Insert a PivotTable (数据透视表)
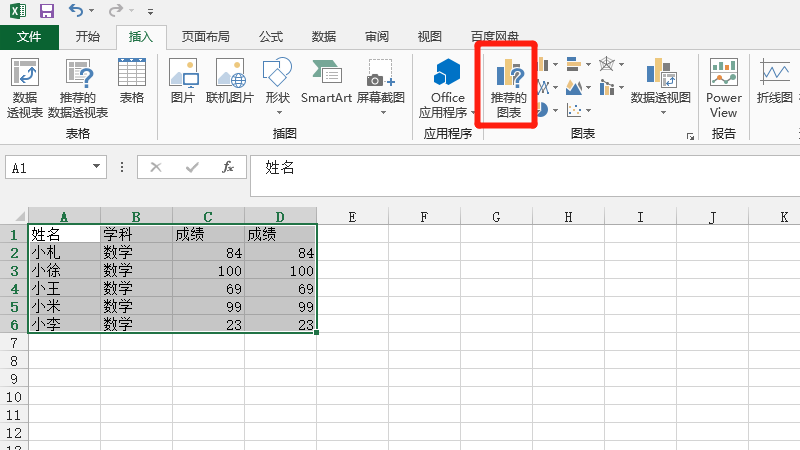 tap(25, 87)
